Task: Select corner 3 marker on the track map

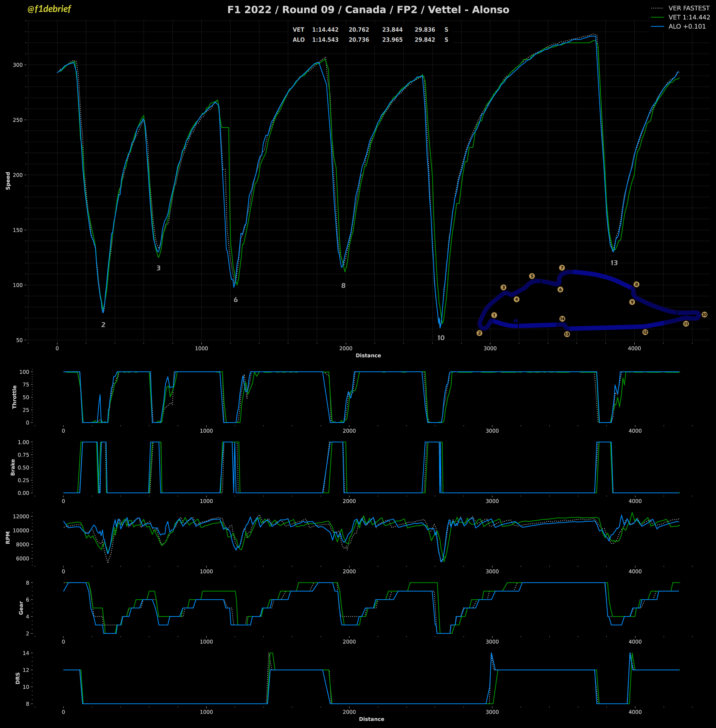Action: (503, 287)
